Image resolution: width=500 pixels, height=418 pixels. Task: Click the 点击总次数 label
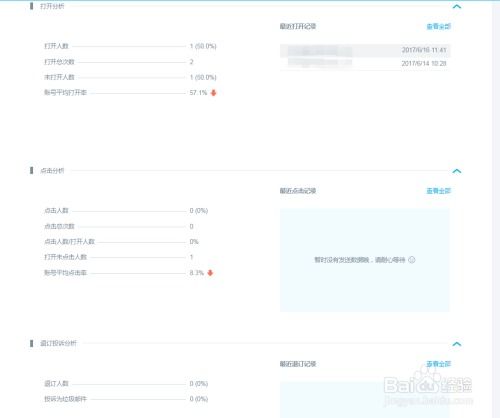coord(59,226)
